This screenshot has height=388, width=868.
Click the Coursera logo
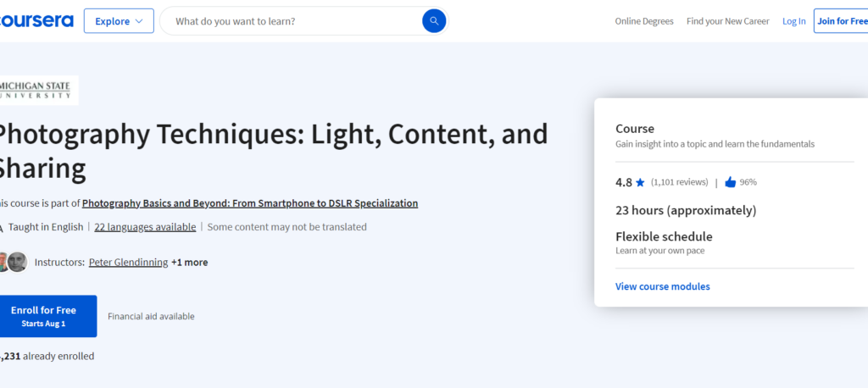[36, 20]
